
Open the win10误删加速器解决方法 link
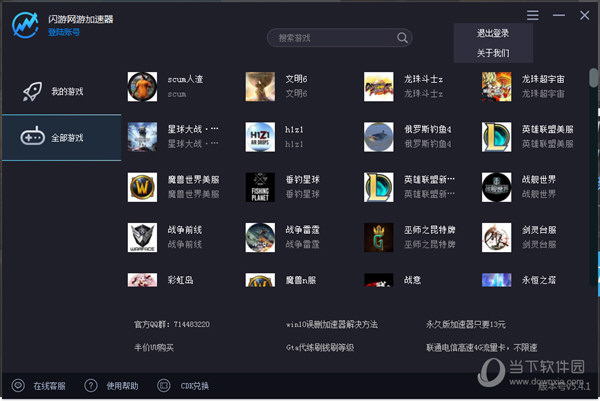pyautogui.click(x=332, y=324)
